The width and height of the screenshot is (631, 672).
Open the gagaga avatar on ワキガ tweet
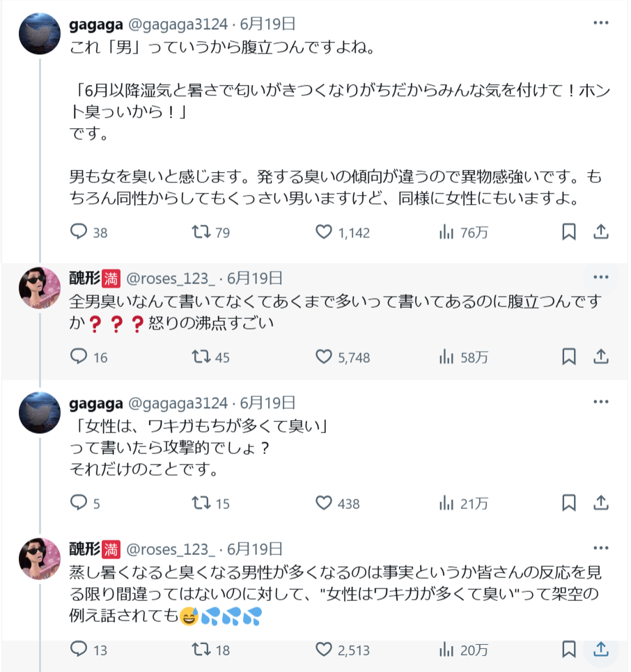[39, 412]
